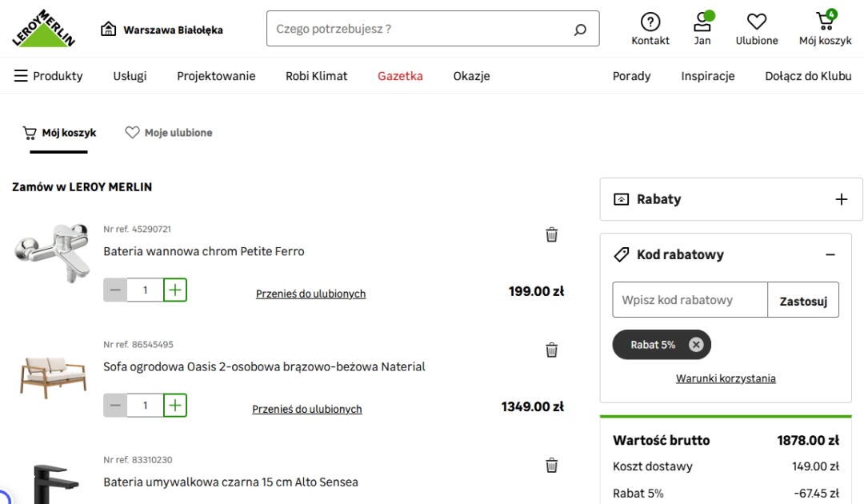Decrease quantity of Sofa ogrodowa Oasis
The width and height of the screenshot is (864, 504).
115,406
